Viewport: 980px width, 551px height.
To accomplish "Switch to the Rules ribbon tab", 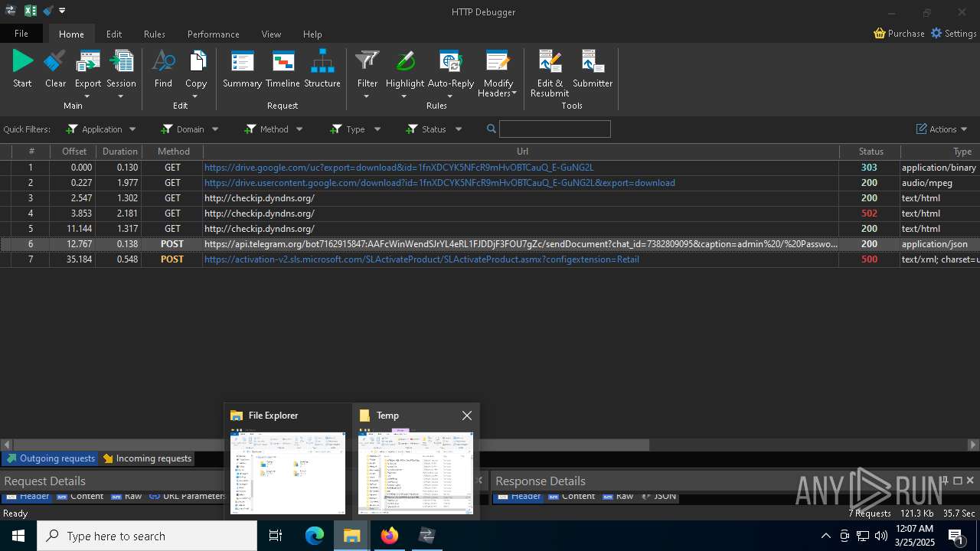I will point(155,34).
